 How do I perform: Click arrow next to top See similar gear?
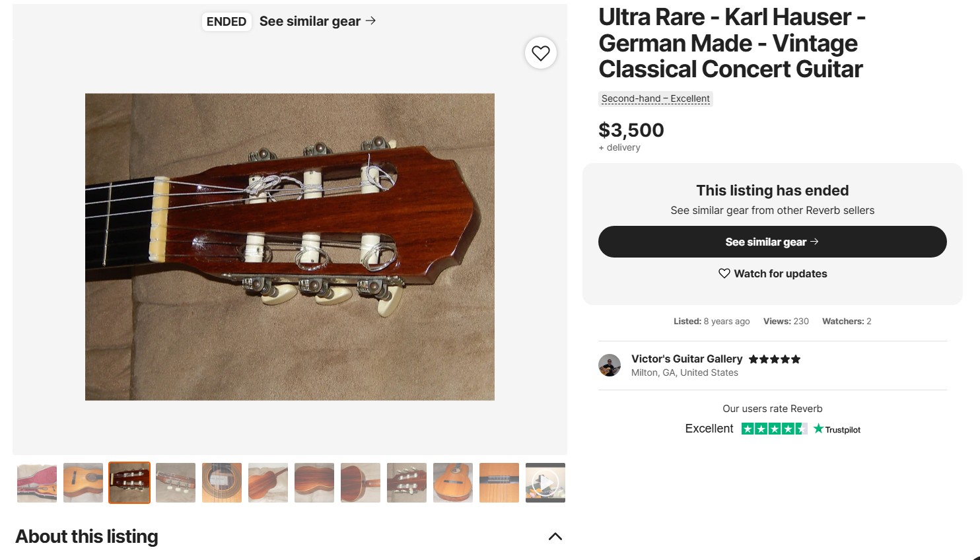tap(371, 20)
